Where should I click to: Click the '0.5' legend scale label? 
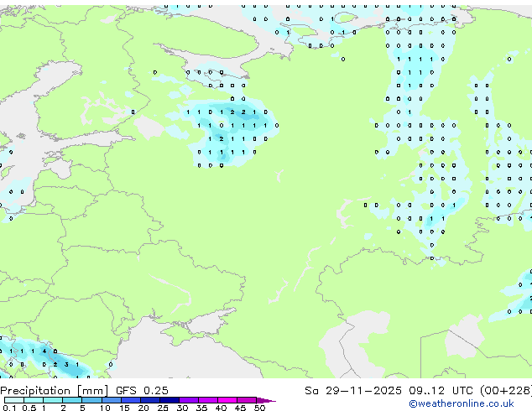pyautogui.click(x=29, y=408)
